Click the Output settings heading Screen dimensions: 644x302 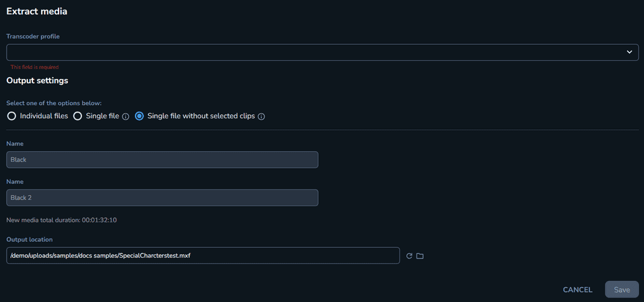[x=37, y=80]
